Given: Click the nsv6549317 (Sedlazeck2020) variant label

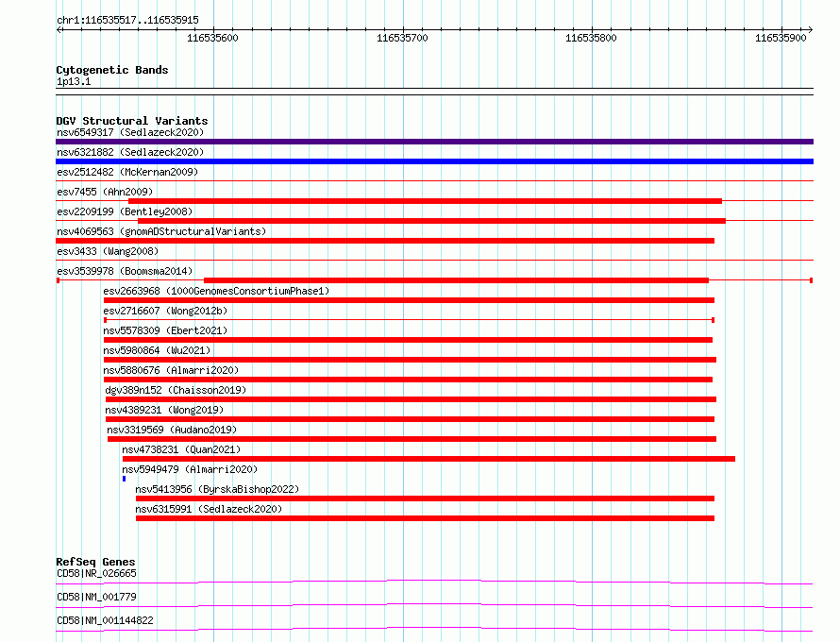Looking at the screenshot, I should 130,132.
